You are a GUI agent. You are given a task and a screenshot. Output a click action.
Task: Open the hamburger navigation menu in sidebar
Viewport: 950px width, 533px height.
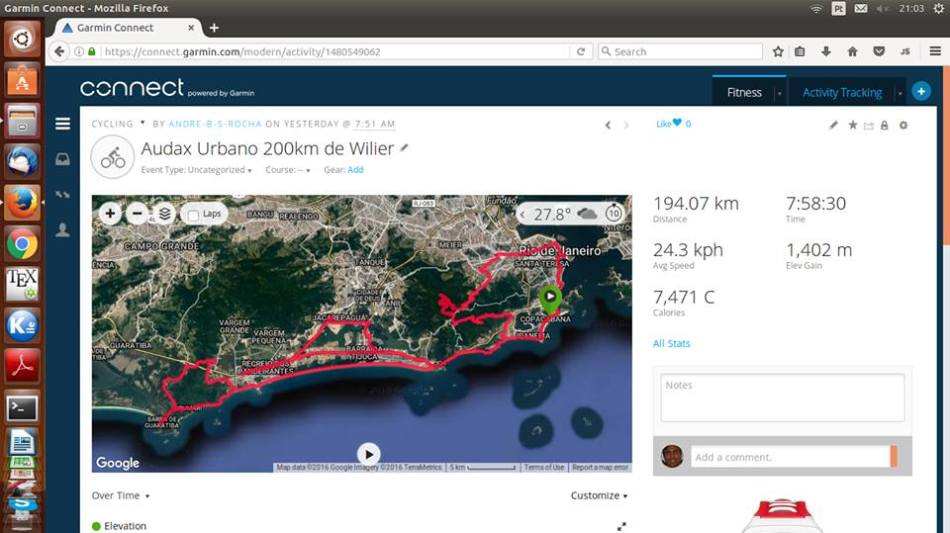coord(62,124)
